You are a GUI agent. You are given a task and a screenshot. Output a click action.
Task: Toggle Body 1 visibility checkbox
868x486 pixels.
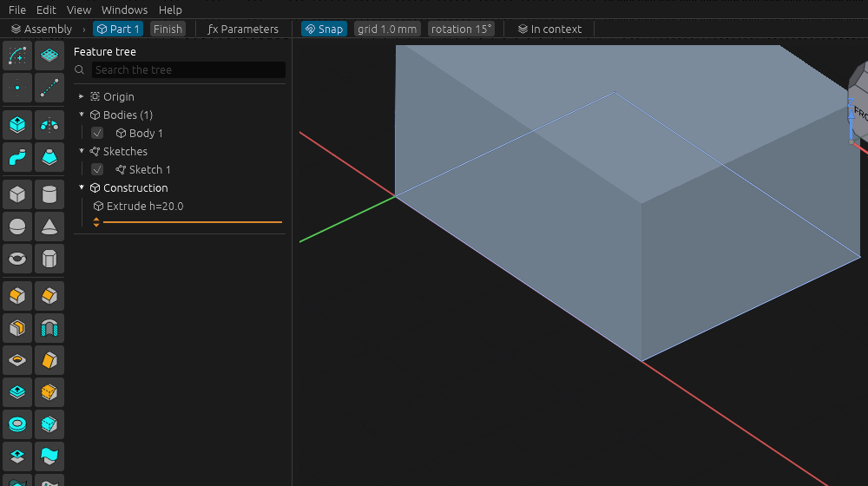pos(97,133)
